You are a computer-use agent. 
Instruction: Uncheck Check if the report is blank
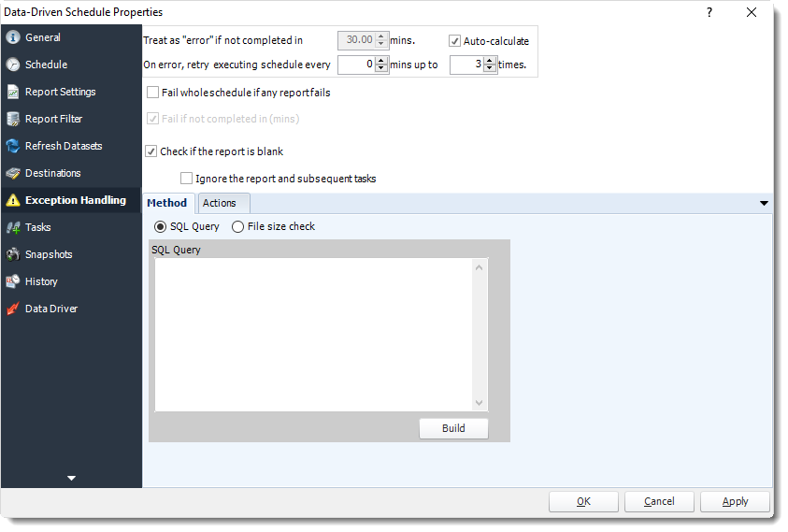coord(151,151)
